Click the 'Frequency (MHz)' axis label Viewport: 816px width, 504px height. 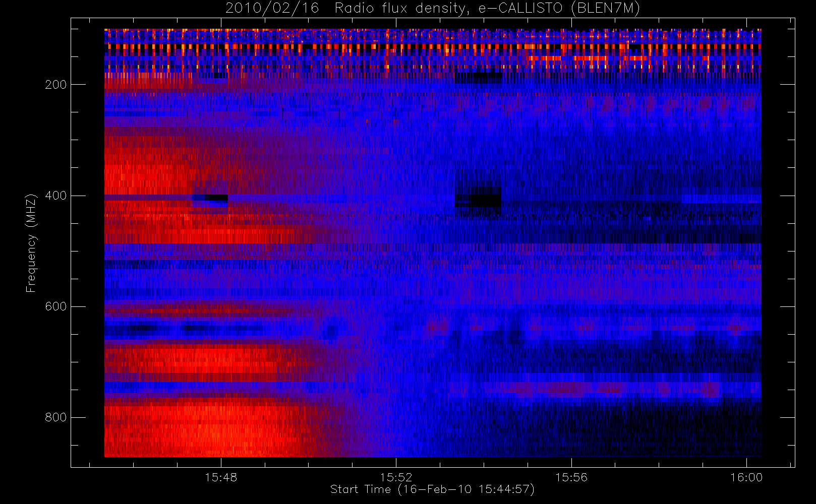point(31,243)
